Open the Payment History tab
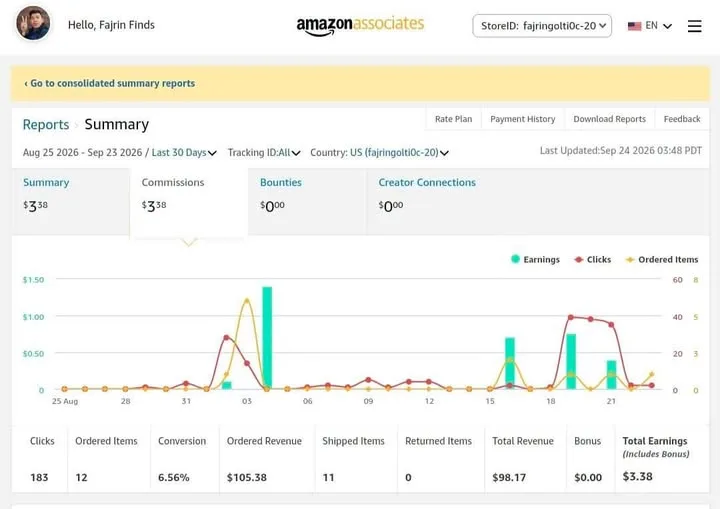The image size is (720, 509). 523,119
